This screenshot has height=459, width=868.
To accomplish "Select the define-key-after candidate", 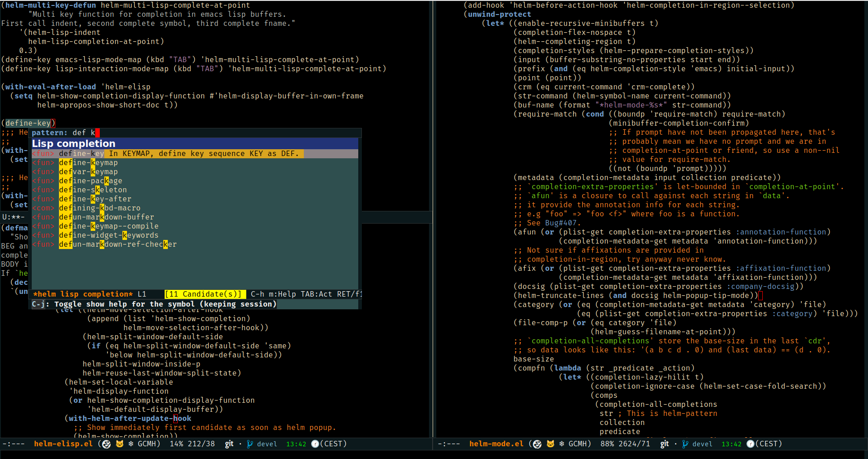I will tap(195, 199).
